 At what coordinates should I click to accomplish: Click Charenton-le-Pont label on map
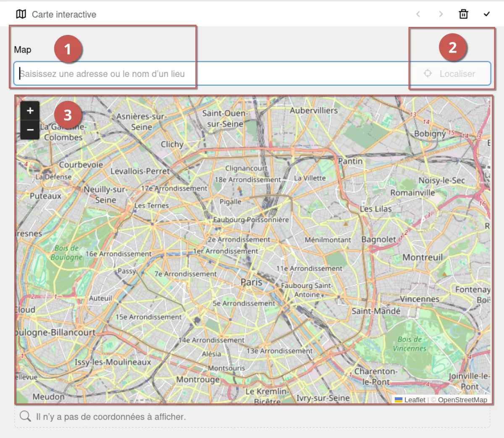tap(376, 377)
